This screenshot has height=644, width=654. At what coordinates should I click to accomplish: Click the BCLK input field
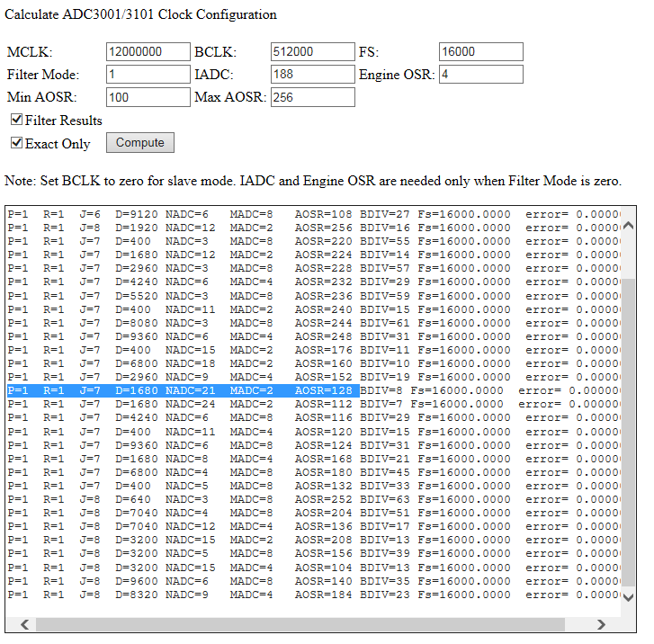click(x=313, y=52)
